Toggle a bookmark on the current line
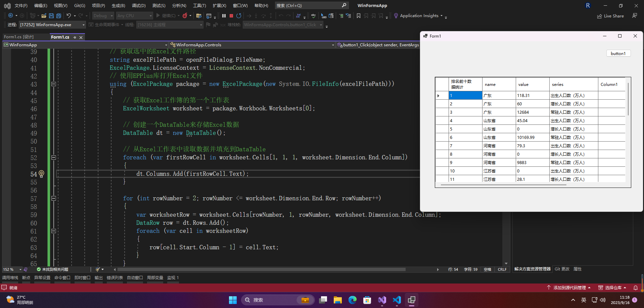Screen dimensions: 644x308 359,16
